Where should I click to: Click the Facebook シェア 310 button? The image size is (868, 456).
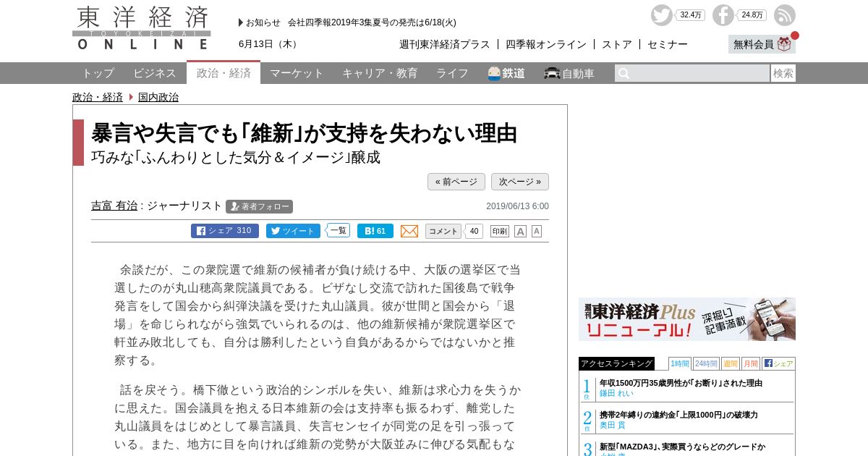(x=225, y=231)
